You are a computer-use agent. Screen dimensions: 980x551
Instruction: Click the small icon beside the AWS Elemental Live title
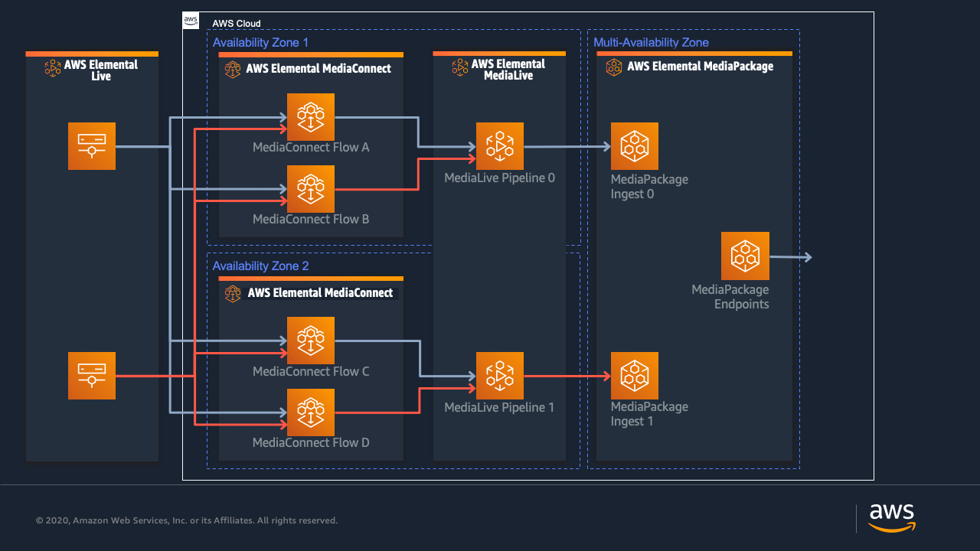coord(53,68)
